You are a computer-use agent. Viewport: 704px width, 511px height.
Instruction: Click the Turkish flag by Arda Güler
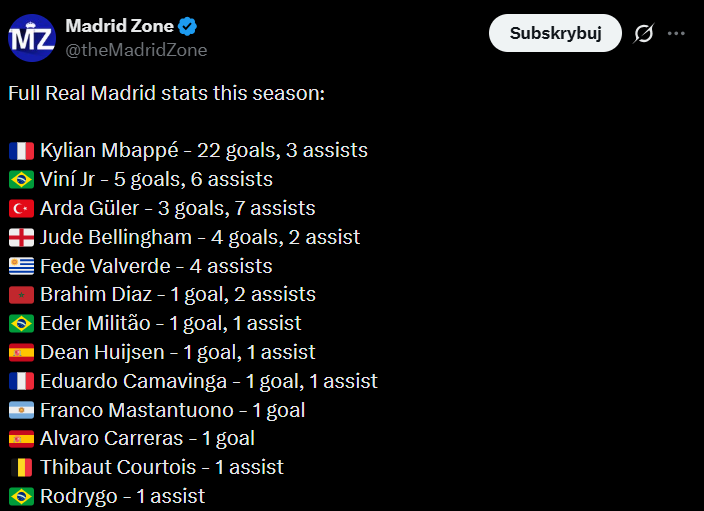21,209
